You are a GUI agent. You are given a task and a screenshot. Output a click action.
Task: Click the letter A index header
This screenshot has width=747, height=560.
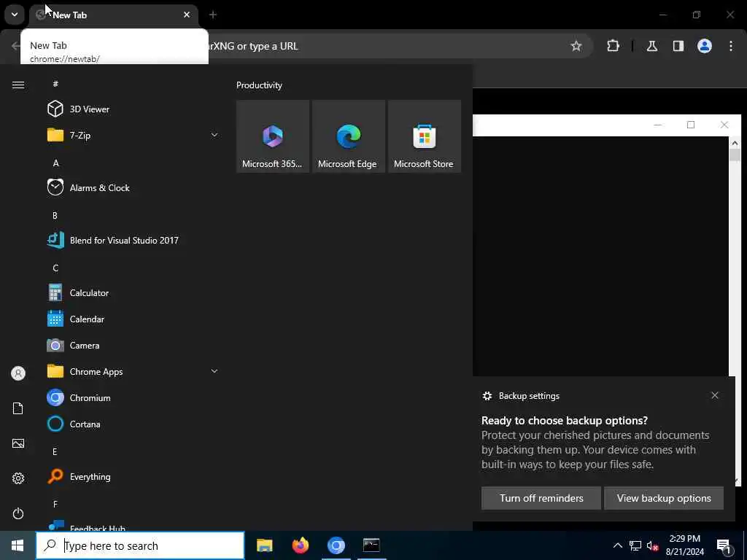click(55, 163)
